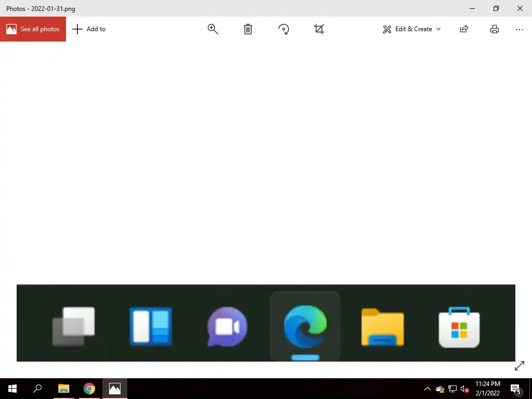Screen dimensions: 532x399
Task: Restore down the Photos window
Action: point(496,8)
